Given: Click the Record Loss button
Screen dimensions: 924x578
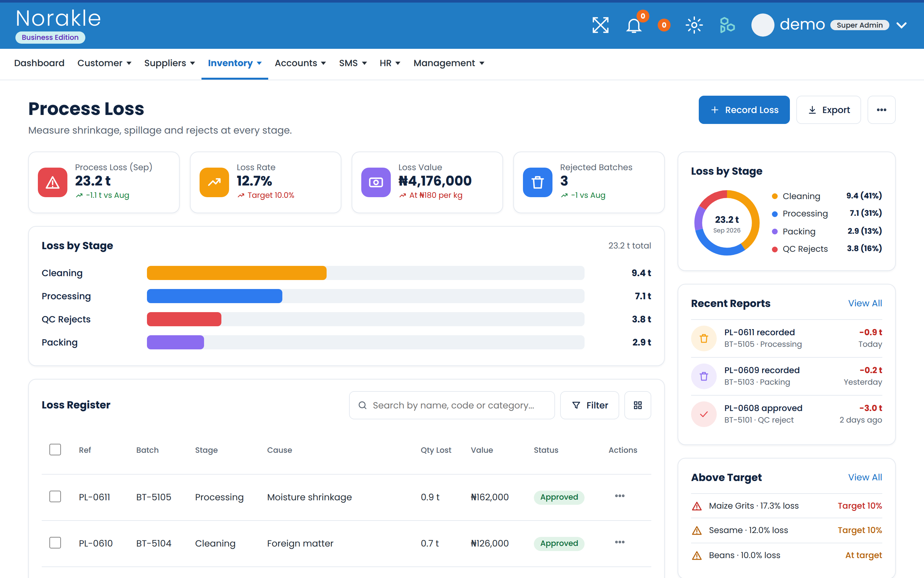Looking at the screenshot, I should click(744, 110).
